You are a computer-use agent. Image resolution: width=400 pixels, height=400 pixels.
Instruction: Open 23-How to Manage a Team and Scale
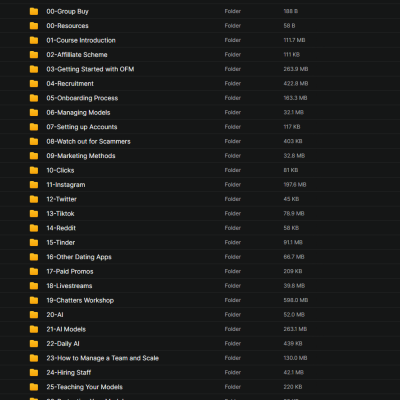click(x=102, y=358)
